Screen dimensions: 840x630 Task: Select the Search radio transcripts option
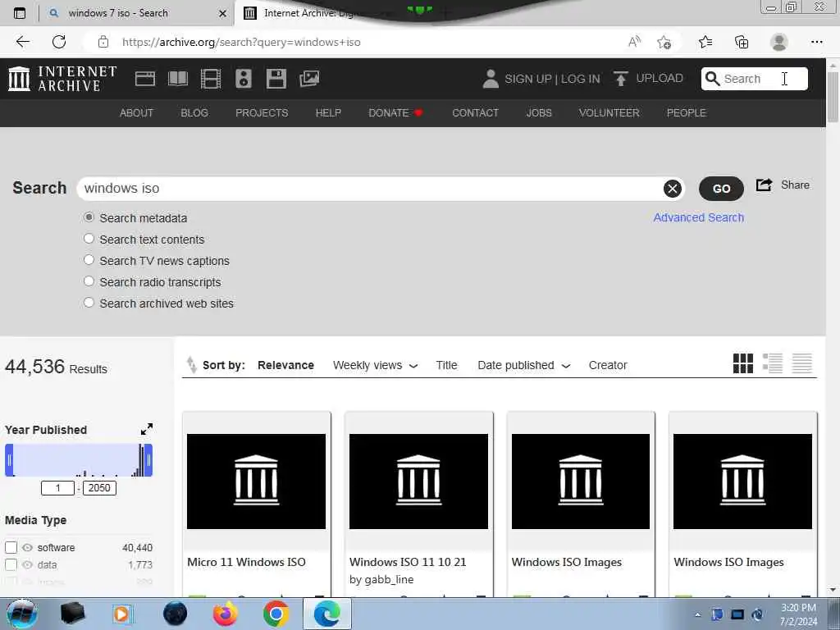tap(89, 281)
